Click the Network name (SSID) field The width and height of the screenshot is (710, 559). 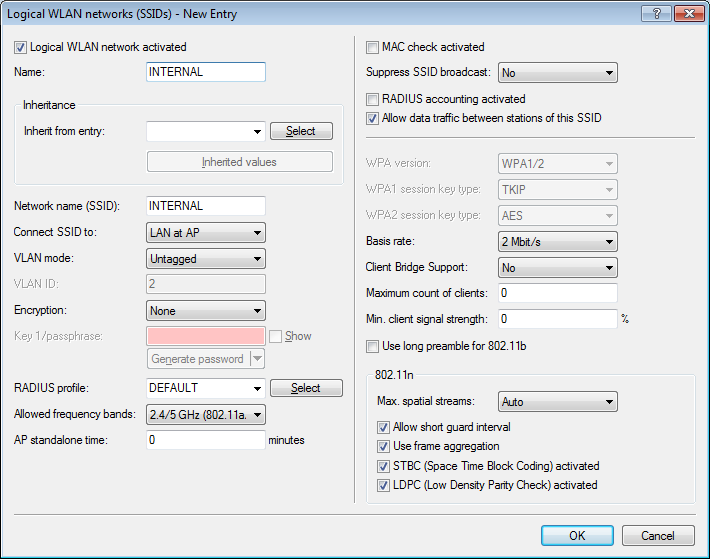click(x=205, y=206)
